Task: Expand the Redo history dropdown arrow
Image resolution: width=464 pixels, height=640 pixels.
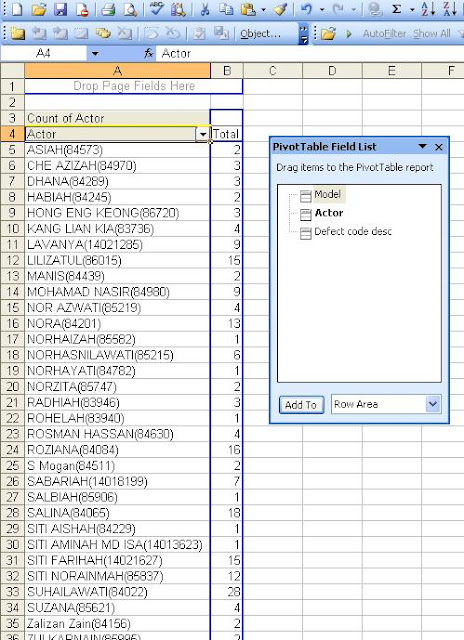Action: pyautogui.click(x=353, y=9)
